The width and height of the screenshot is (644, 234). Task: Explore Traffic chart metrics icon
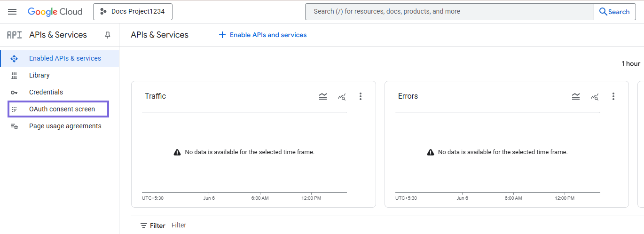tap(342, 96)
